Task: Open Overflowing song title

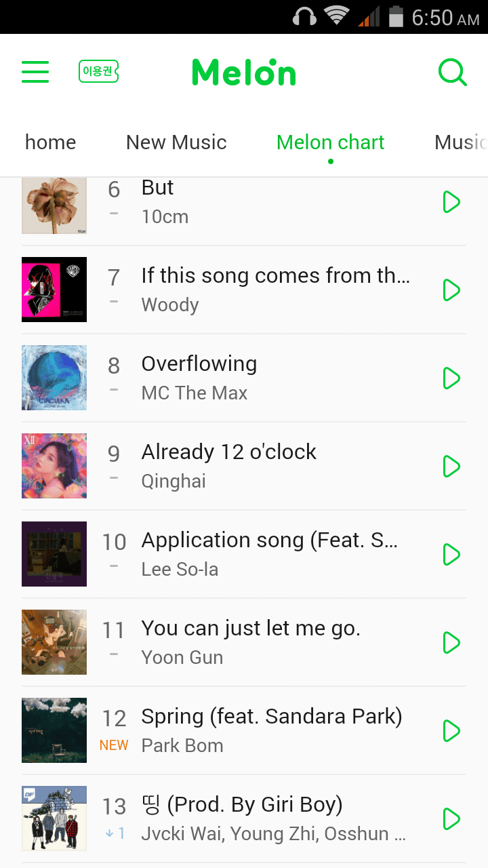Action: [199, 363]
